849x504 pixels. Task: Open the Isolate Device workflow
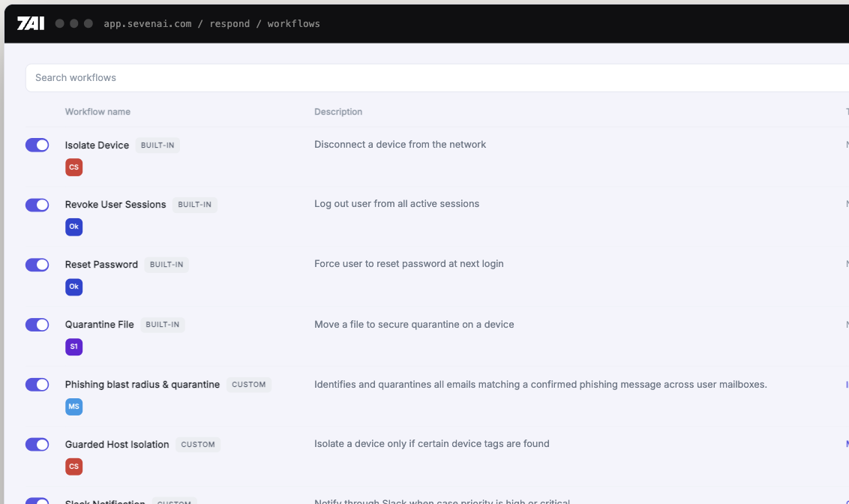(97, 145)
